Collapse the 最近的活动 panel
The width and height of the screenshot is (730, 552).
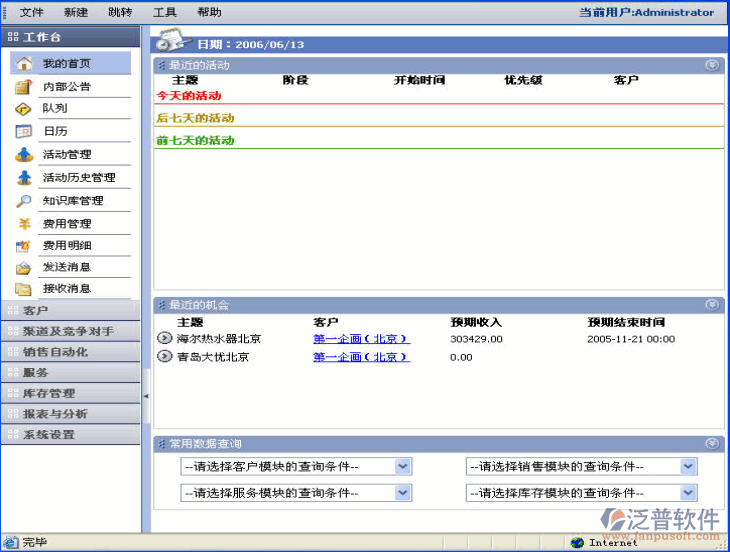(711, 65)
